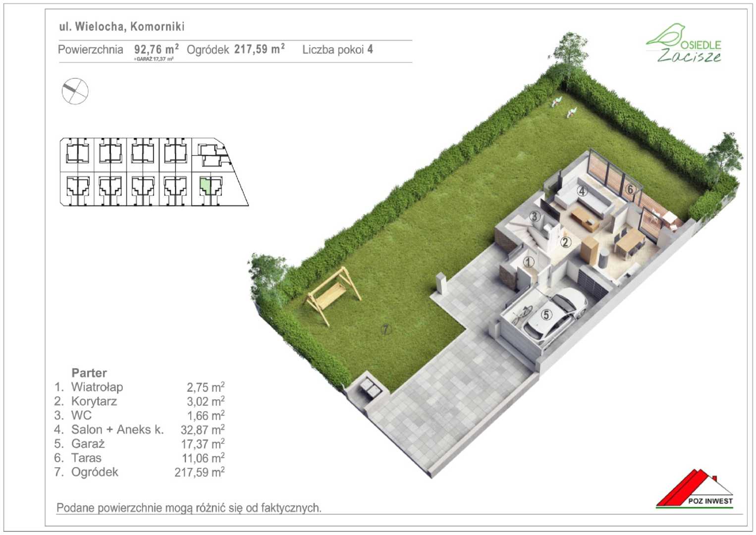Screen dimensions: 756x535
Task: Click the '3,02 m²' legend value
Action: (206, 401)
